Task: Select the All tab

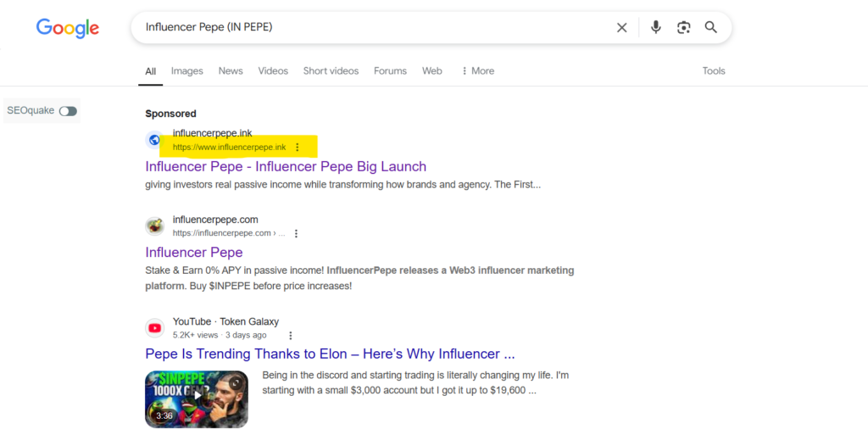Action: click(x=151, y=71)
